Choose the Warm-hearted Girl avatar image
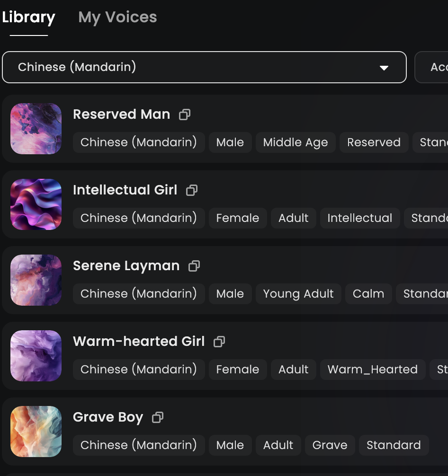The height and width of the screenshot is (476, 448). (36, 356)
